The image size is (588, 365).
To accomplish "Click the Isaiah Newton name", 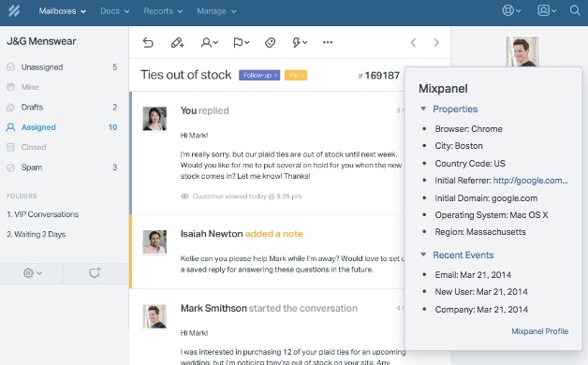I will 212,234.
